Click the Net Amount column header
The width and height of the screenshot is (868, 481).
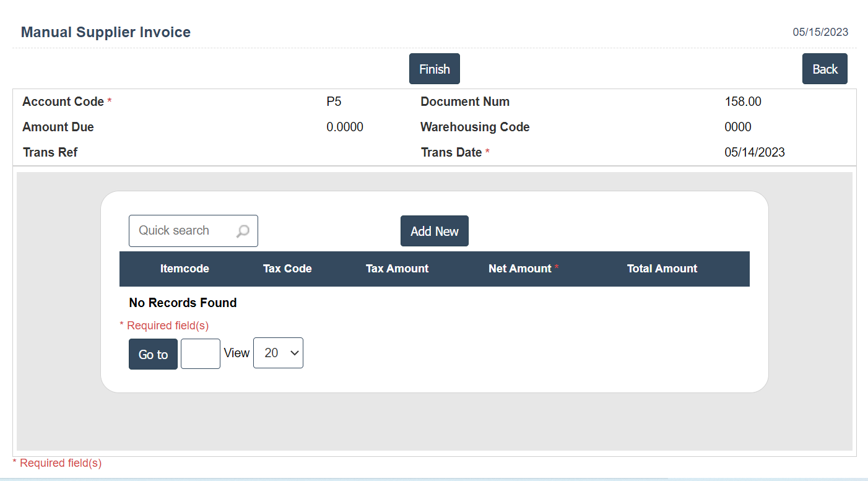click(519, 269)
